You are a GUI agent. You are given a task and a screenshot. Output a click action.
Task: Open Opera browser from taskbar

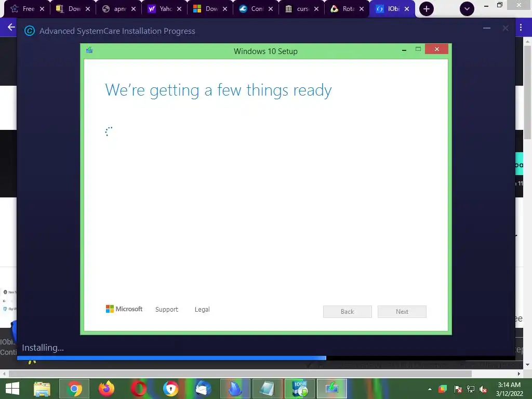[139, 389]
